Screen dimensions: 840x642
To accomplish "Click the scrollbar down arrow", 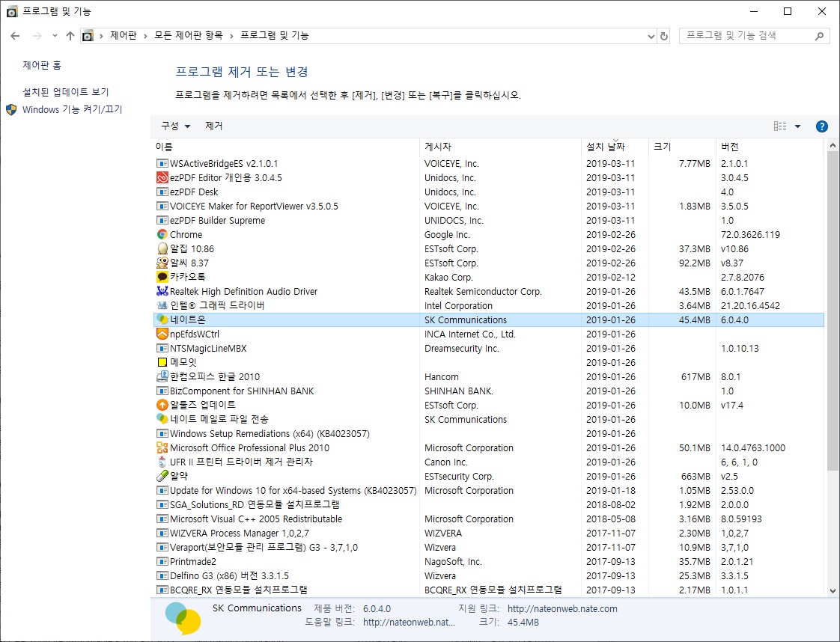I will pyautogui.click(x=833, y=591).
